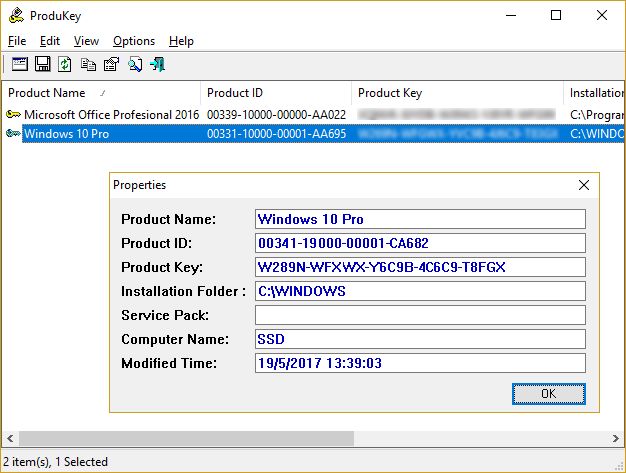
Task: Click into the Product Key field
Action: (420, 267)
